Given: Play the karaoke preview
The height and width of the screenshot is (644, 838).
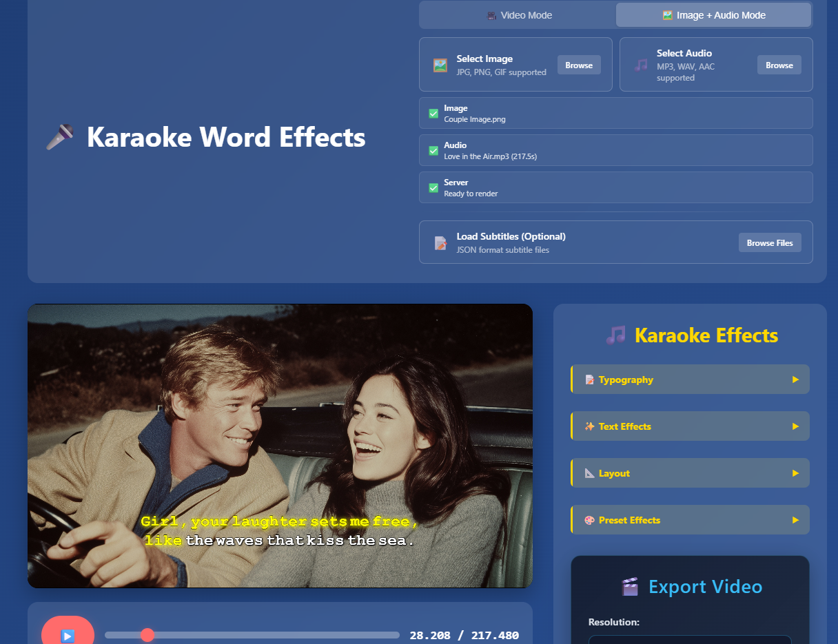Looking at the screenshot, I should click(x=68, y=634).
